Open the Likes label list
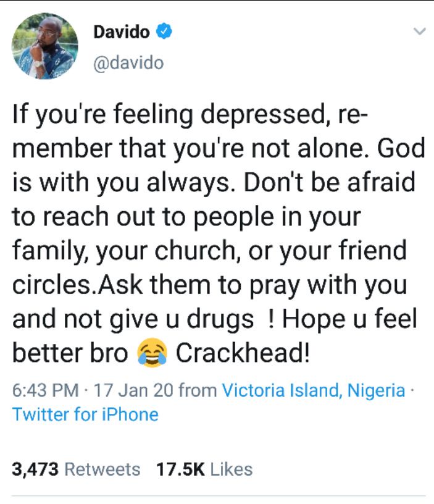 click(232, 469)
